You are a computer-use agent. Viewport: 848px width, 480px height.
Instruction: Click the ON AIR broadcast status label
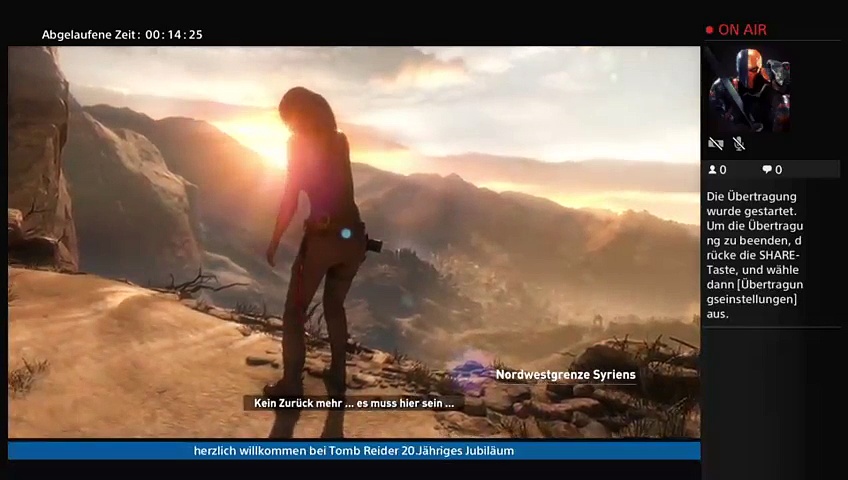(742, 30)
